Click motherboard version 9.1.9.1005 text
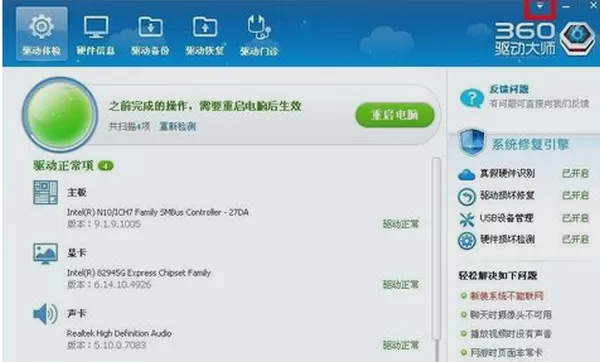600x362 pixels. [x=104, y=224]
